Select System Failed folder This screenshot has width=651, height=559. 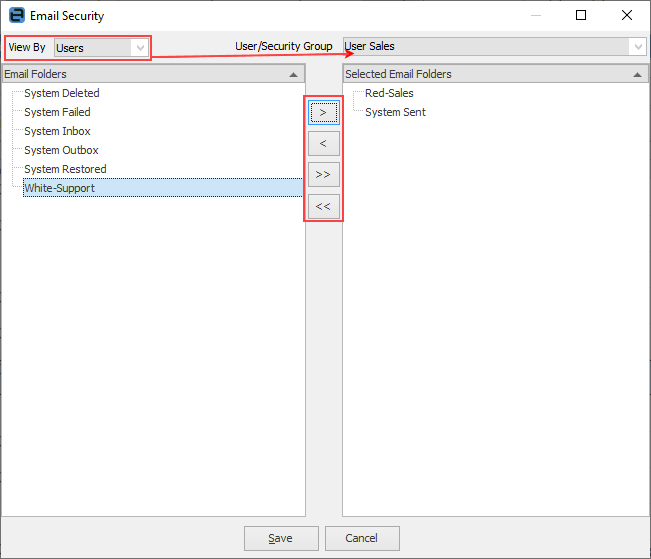[x=57, y=112]
